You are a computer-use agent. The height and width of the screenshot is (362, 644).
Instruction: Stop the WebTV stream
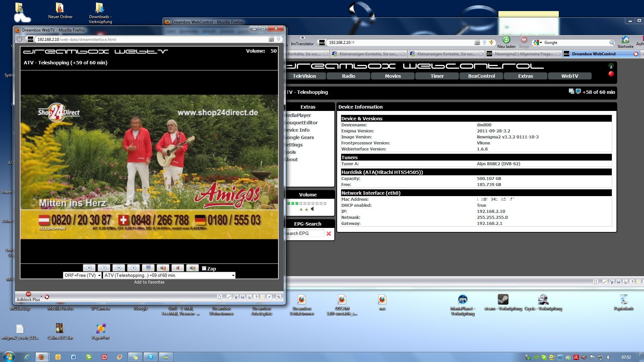(133, 268)
